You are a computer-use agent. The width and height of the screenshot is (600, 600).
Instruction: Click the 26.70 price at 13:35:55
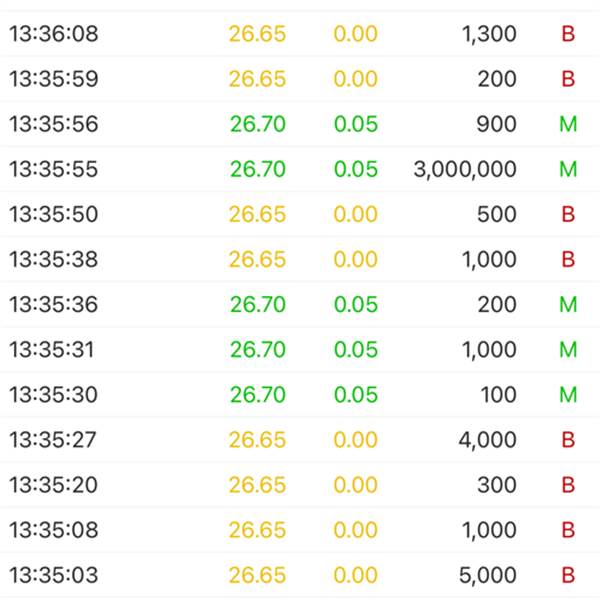click(x=258, y=169)
